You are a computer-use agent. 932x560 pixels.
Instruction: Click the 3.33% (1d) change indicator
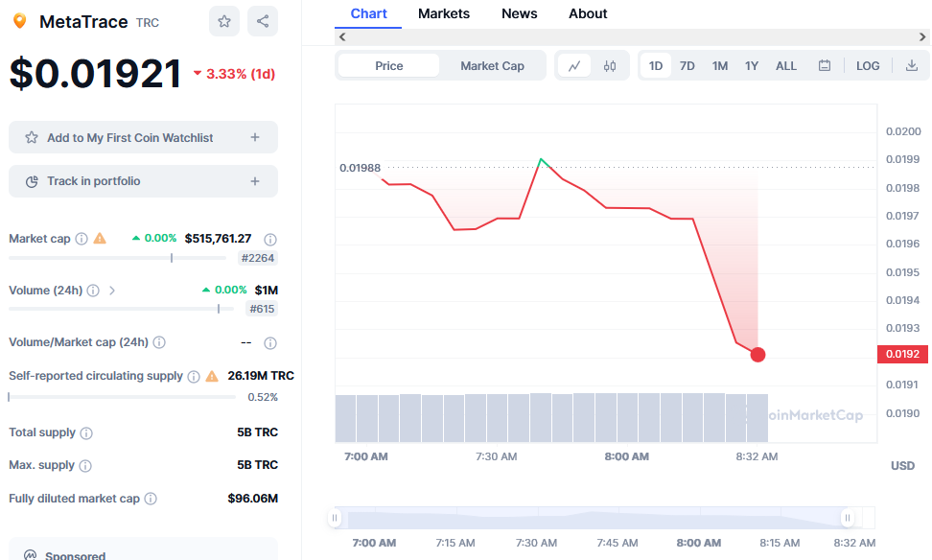coord(234,74)
